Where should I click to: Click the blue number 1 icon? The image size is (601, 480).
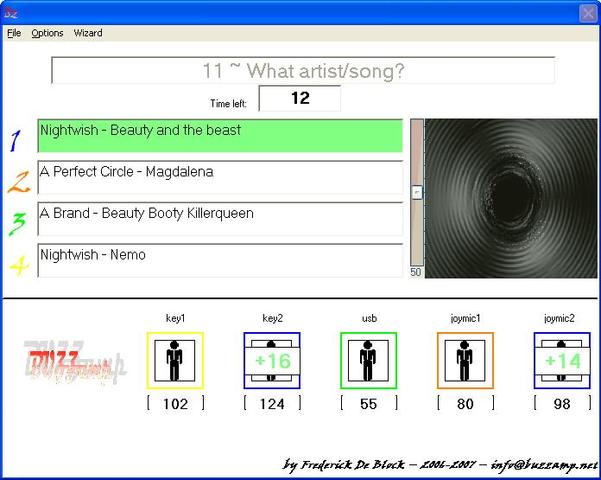(x=16, y=140)
